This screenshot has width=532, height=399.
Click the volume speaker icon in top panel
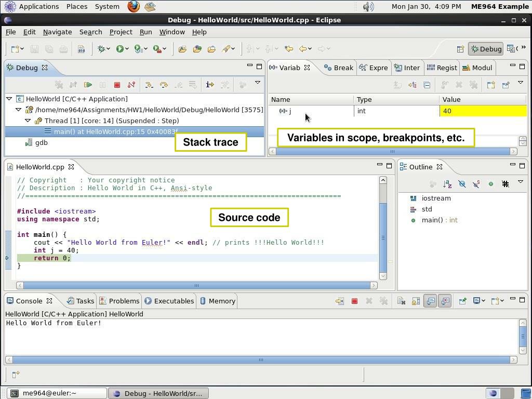[368, 6]
